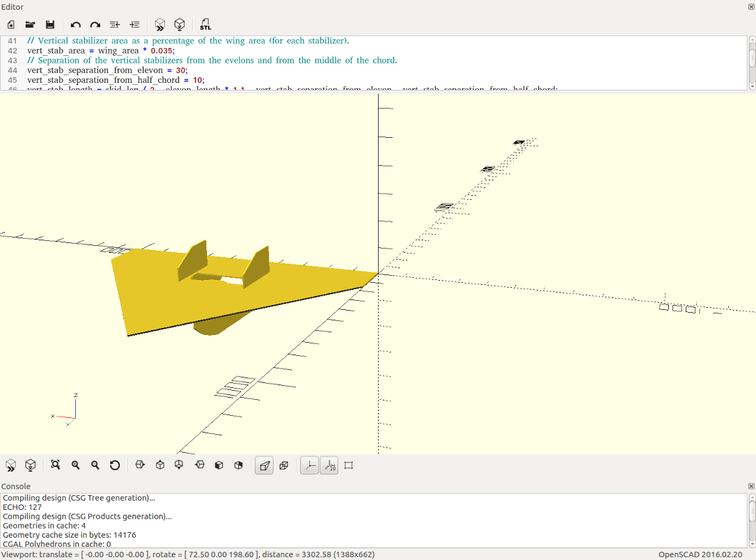Image resolution: width=756 pixels, height=560 pixels.
Task: Switch to the Left view
Action: [x=200, y=465]
